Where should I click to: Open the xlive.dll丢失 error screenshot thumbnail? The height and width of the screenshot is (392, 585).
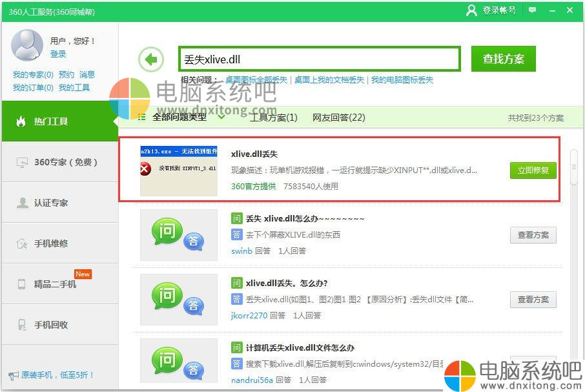[x=179, y=170]
